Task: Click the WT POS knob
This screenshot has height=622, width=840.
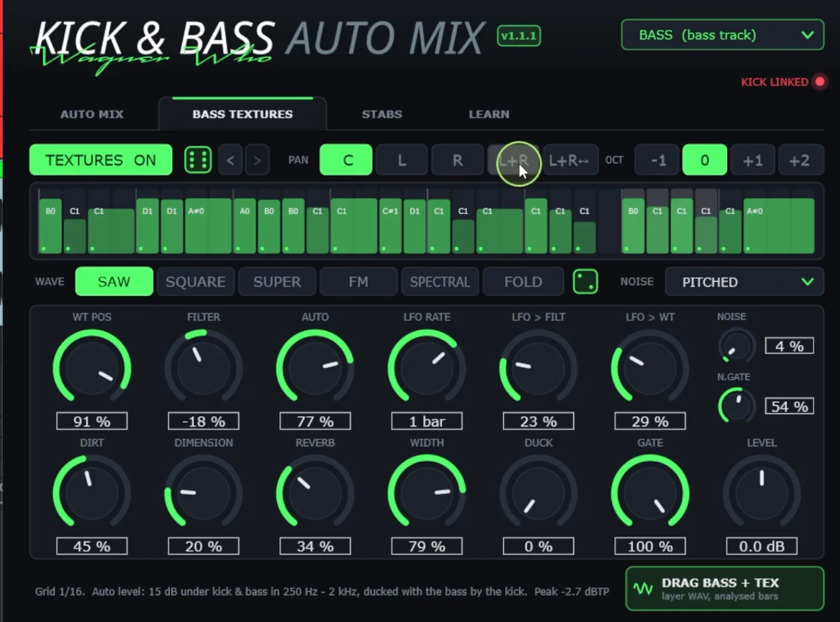Action: (x=92, y=367)
